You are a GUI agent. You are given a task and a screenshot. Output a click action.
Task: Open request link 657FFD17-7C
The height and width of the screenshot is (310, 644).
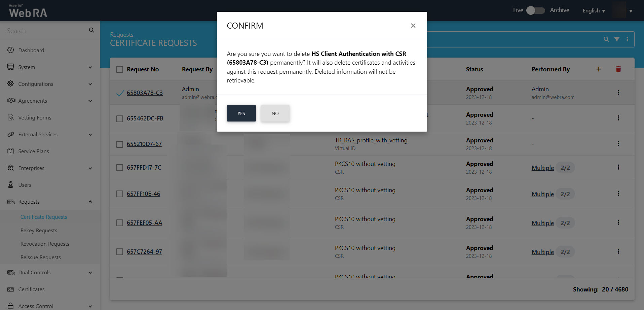(144, 168)
